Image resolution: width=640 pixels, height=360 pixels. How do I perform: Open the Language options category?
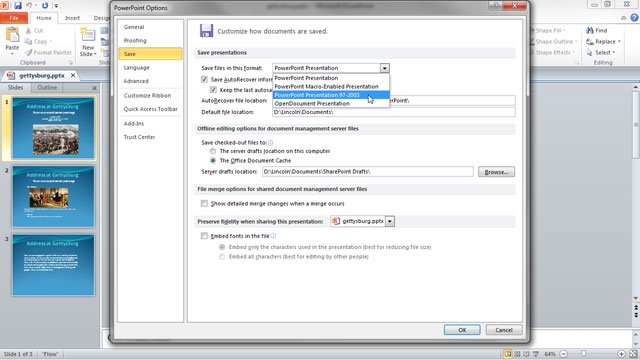click(x=150, y=67)
